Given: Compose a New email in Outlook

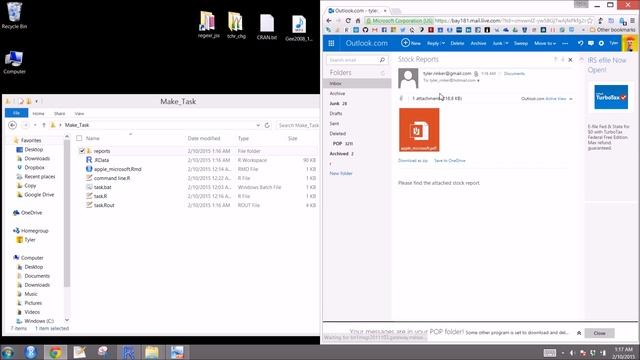Looking at the screenshot, I should click(411, 43).
